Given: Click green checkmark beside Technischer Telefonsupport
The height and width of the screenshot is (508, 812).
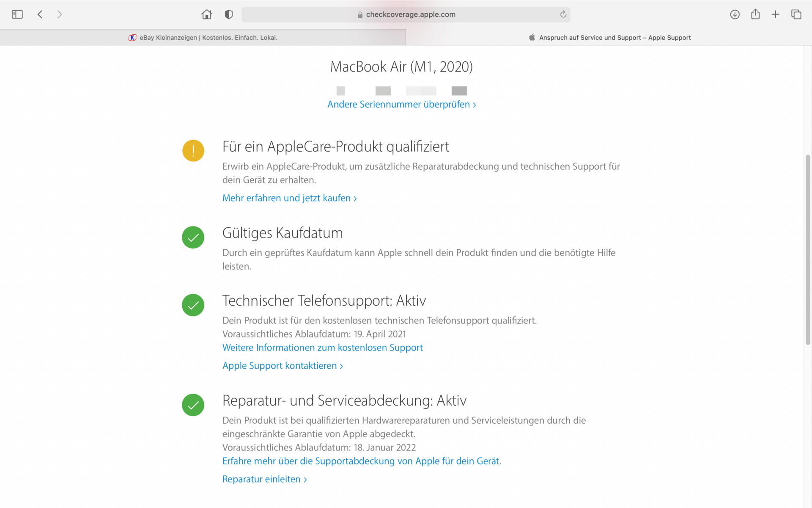Looking at the screenshot, I should click(x=193, y=305).
